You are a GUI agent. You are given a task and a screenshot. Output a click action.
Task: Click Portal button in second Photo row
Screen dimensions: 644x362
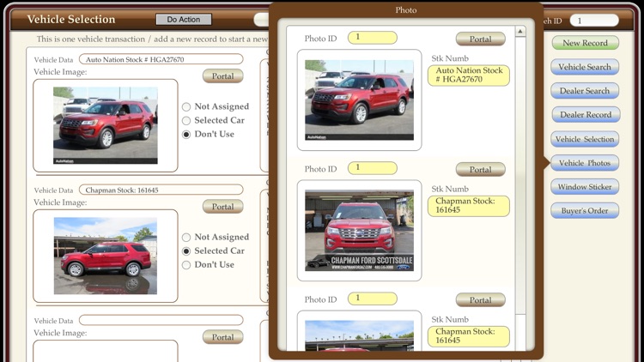(480, 170)
